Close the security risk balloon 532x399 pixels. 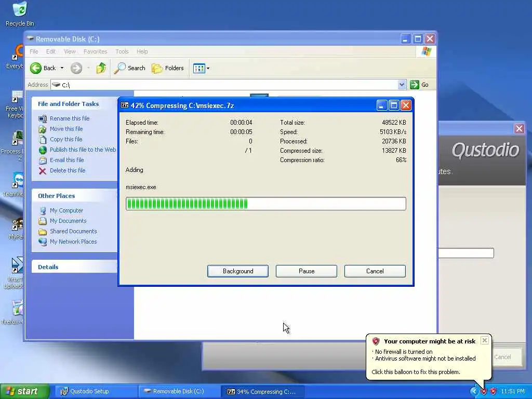coord(485,340)
